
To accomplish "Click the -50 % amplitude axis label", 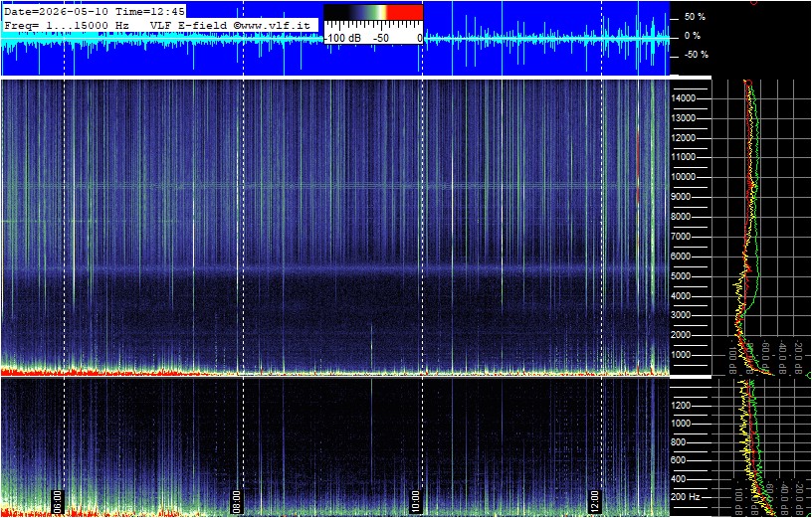I will (697, 55).
